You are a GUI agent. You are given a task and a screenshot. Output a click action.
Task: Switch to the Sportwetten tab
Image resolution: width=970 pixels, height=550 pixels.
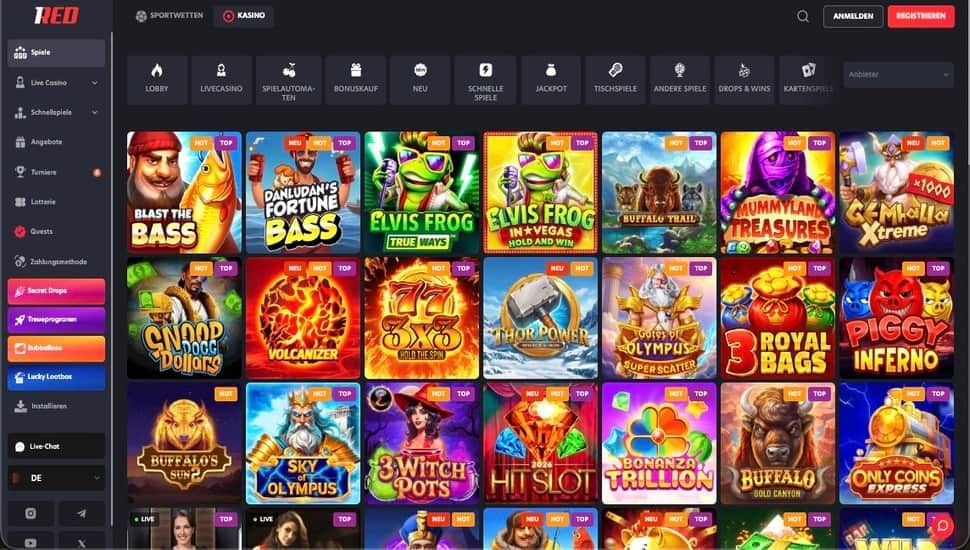170,15
